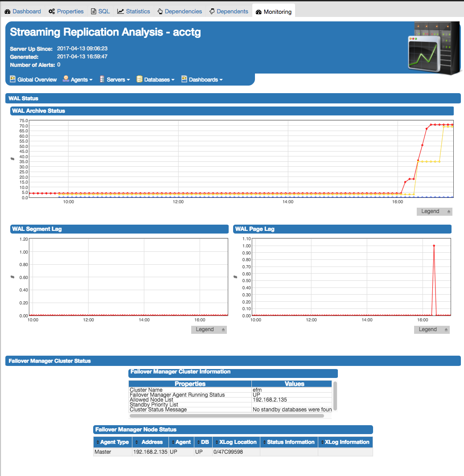Click the Statistics chart icon
The image size is (464, 476).
pos(120,12)
